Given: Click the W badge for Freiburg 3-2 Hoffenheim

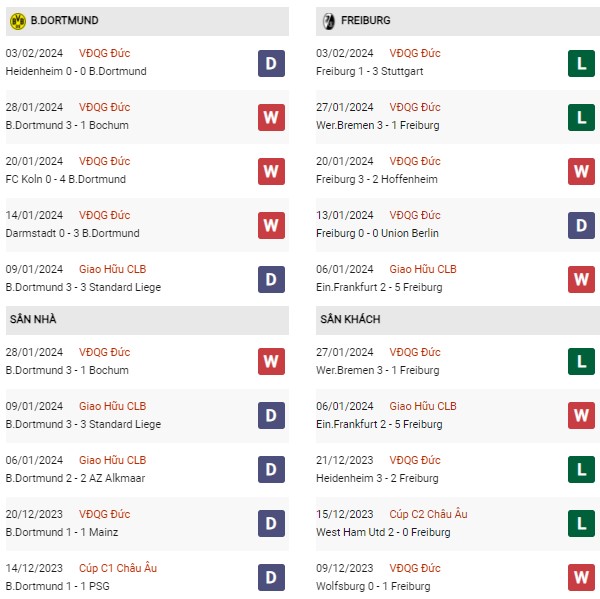Looking at the screenshot, I should (581, 171).
